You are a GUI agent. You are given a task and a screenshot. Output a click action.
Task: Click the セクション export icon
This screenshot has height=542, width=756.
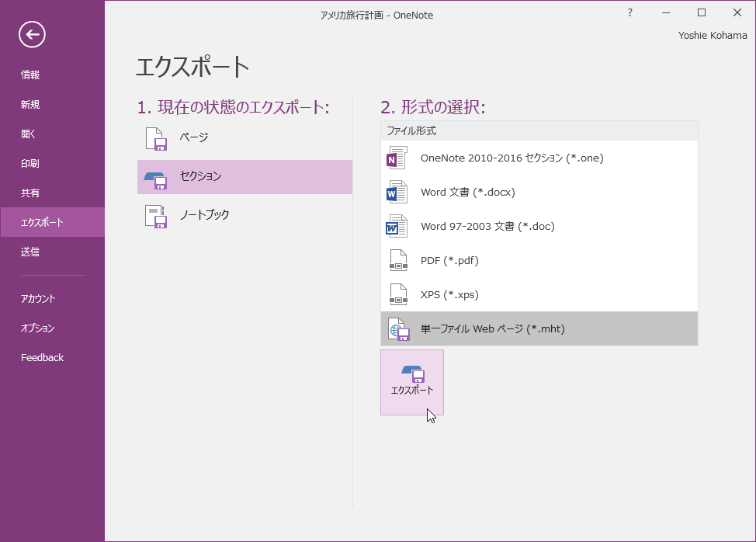click(156, 179)
